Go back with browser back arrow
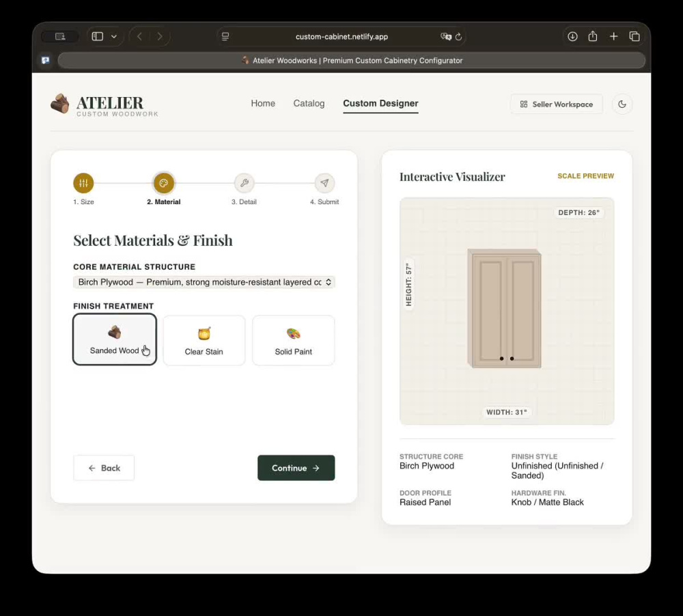 [x=139, y=37]
